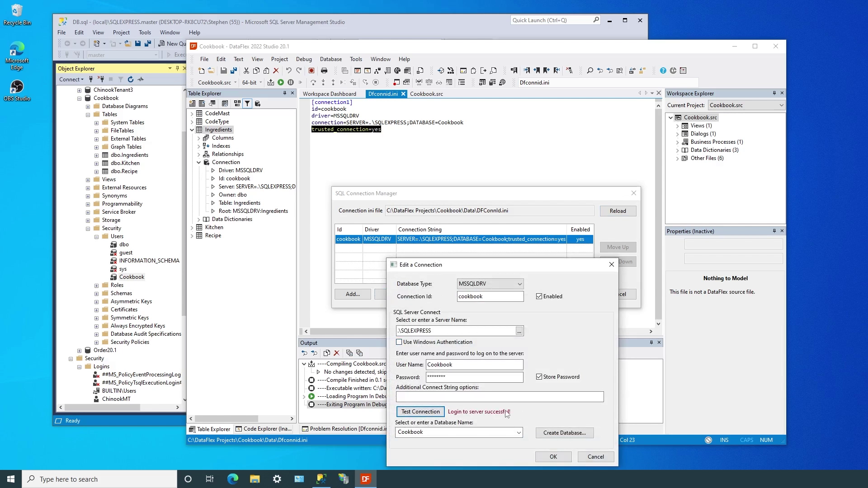Screen dimensions: 868x488
Task: Click Reload in SQL Connection Manager
Action: click(618, 211)
